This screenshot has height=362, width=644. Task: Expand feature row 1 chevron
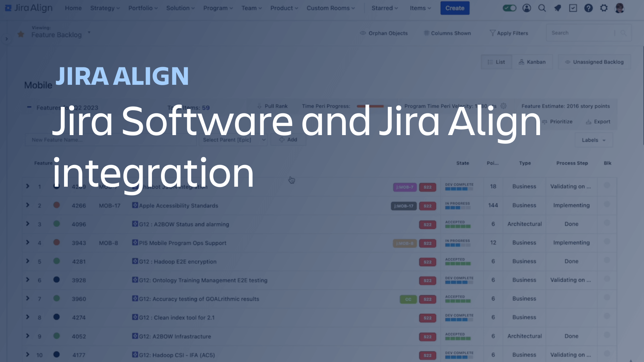(x=28, y=186)
